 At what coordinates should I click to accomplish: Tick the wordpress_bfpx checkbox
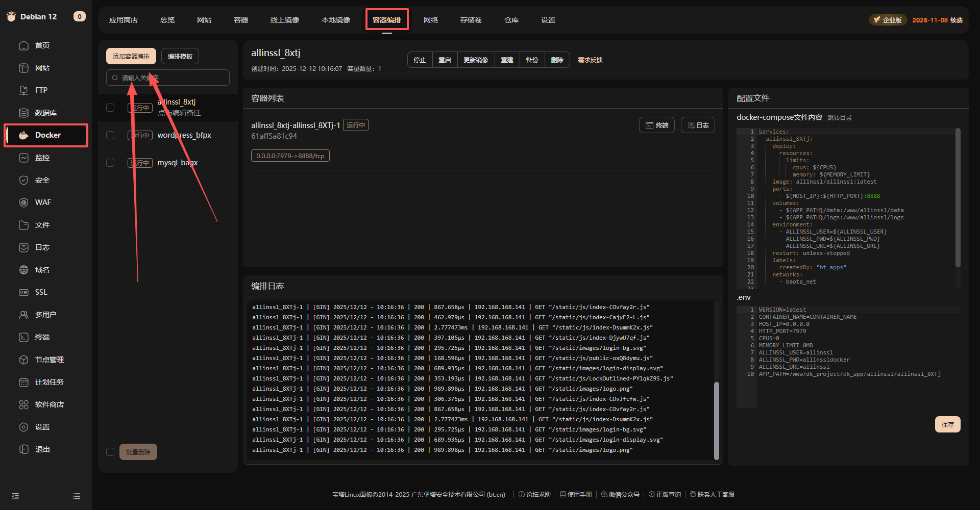(110, 135)
